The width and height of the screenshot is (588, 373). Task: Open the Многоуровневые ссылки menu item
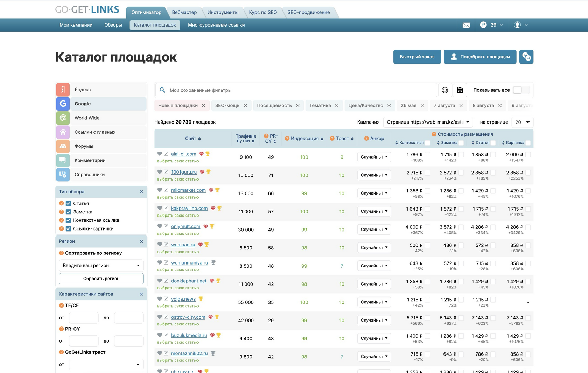point(216,25)
